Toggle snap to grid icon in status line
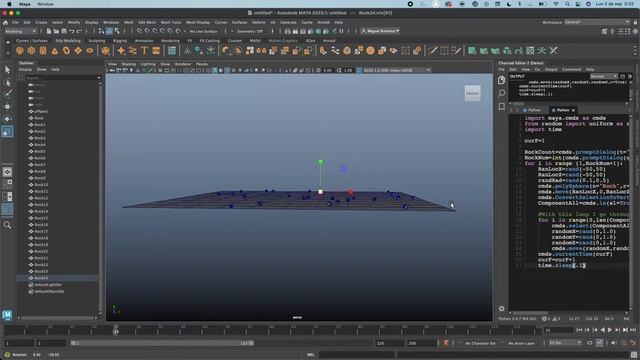 (x=140, y=31)
